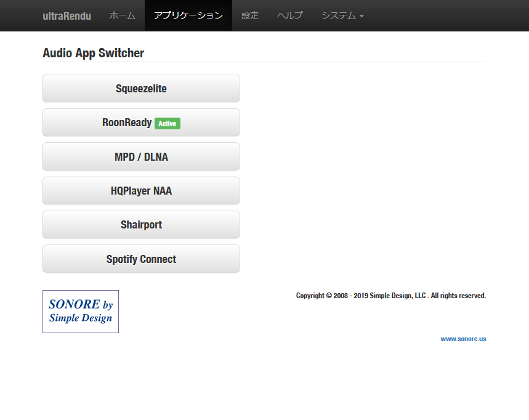Open the ヘルプ page

289,16
